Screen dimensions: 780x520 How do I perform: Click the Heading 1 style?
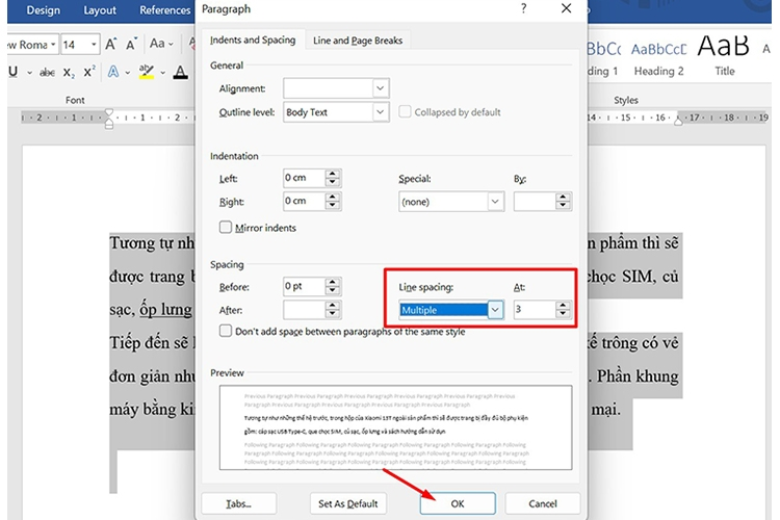pyautogui.click(x=603, y=59)
